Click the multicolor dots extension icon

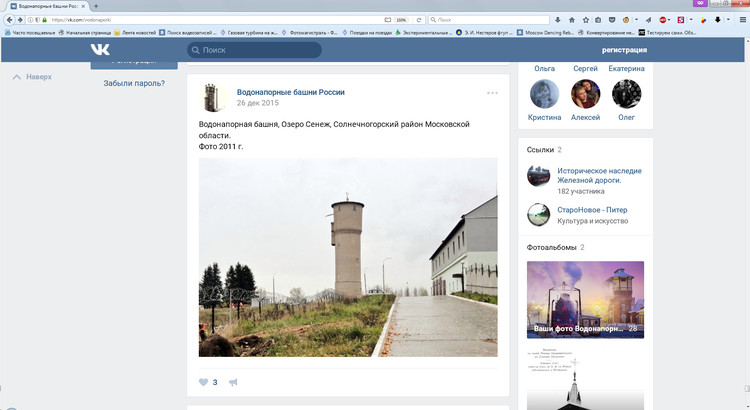[x=703, y=20]
